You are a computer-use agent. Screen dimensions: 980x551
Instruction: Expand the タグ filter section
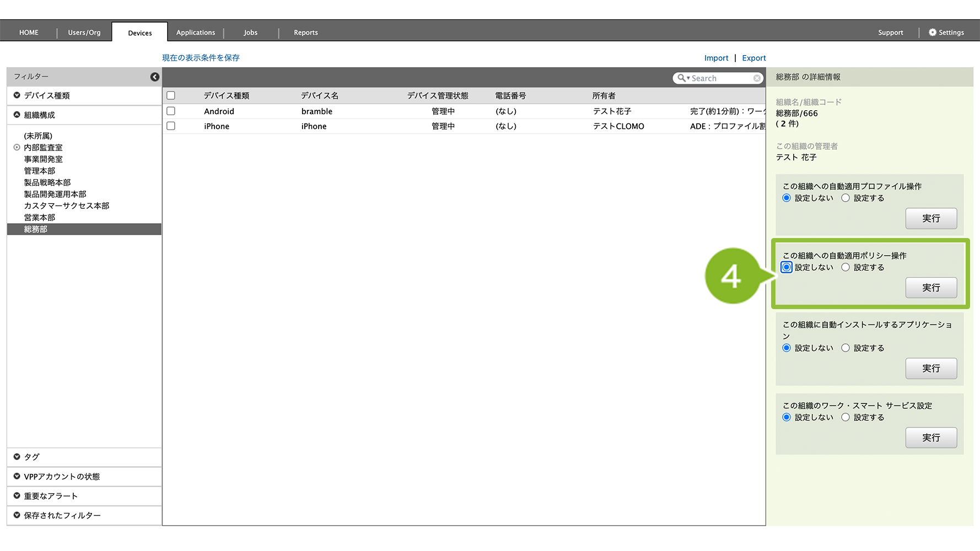click(17, 457)
